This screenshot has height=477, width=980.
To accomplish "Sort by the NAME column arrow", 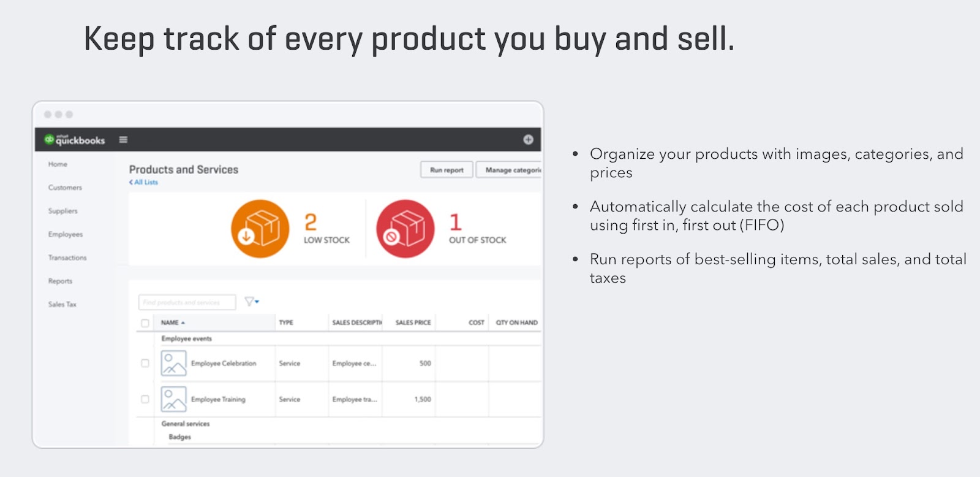I will click(x=183, y=322).
